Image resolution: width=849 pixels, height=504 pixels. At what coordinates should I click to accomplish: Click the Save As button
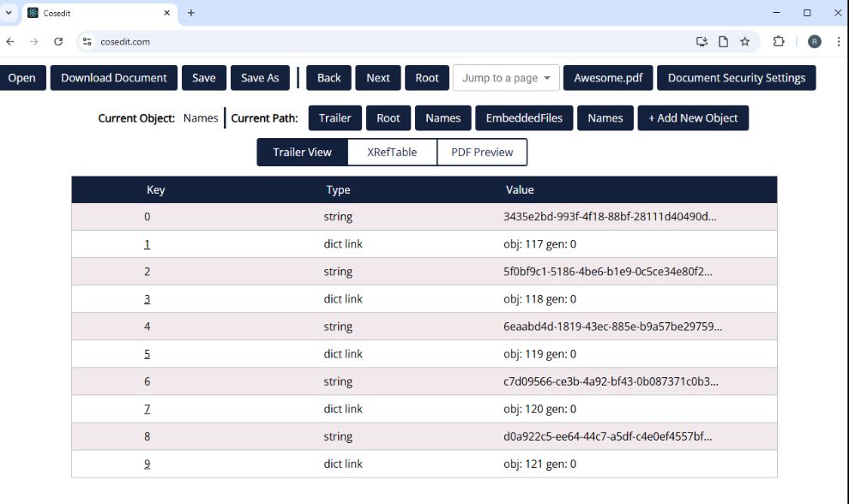tap(260, 78)
